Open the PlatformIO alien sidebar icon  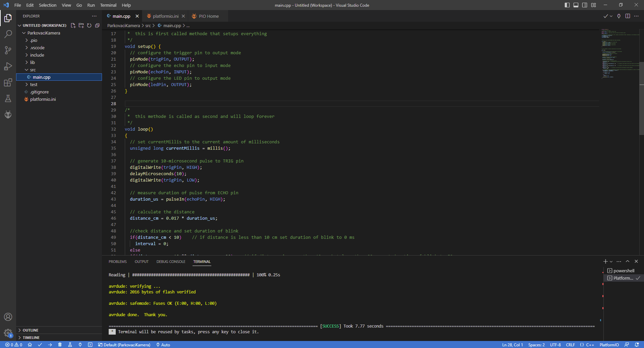[8, 115]
